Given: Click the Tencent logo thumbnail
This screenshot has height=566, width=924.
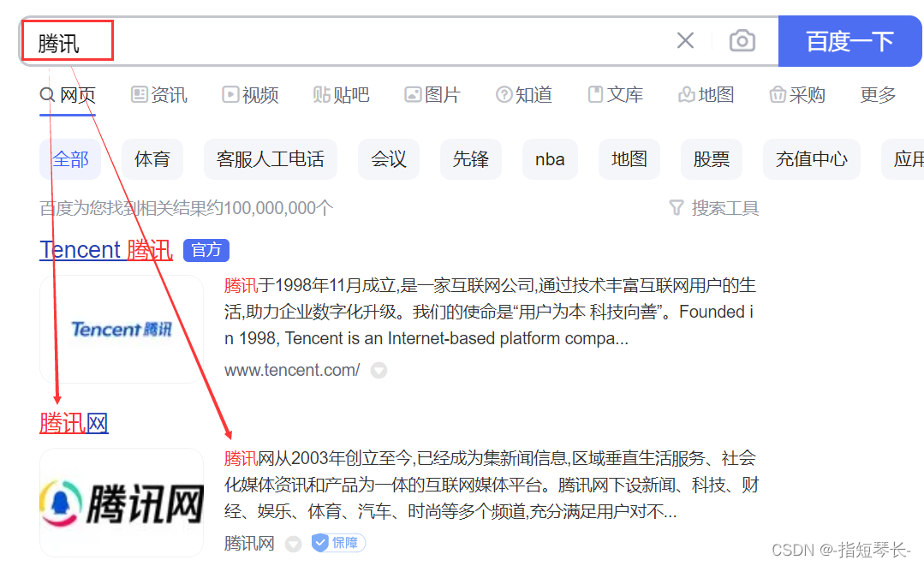Looking at the screenshot, I should [122, 329].
